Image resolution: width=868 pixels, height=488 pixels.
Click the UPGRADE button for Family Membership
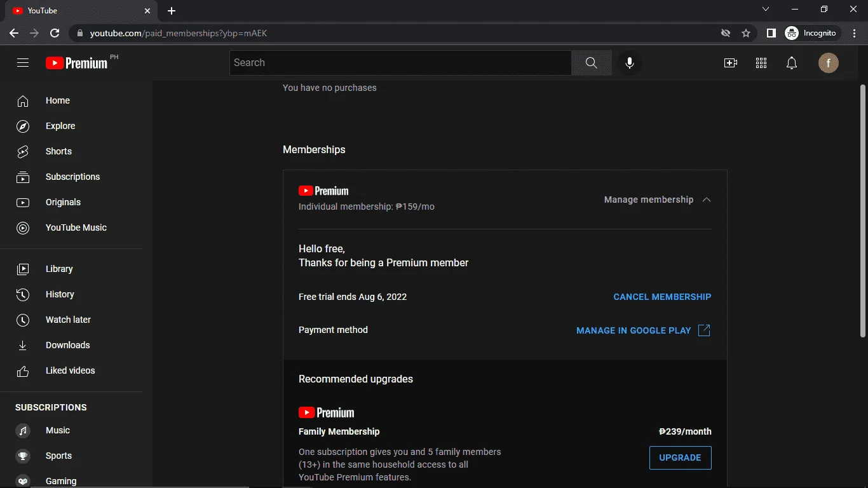click(680, 457)
